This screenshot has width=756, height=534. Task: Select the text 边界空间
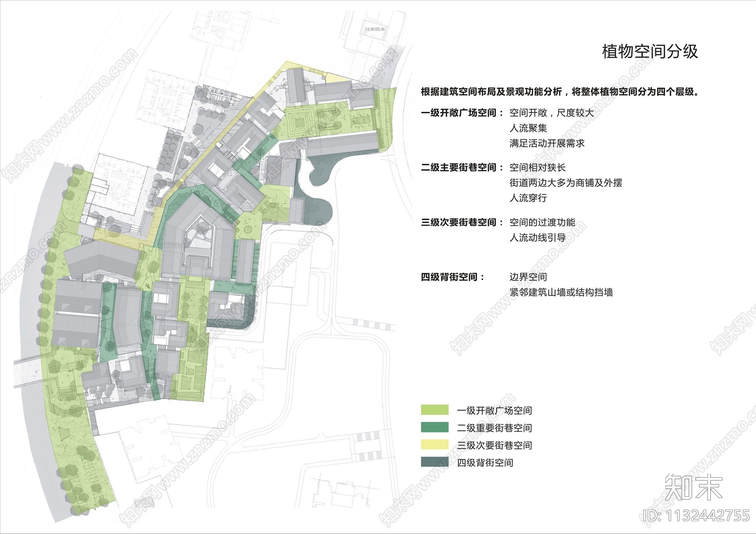point(528,277)
